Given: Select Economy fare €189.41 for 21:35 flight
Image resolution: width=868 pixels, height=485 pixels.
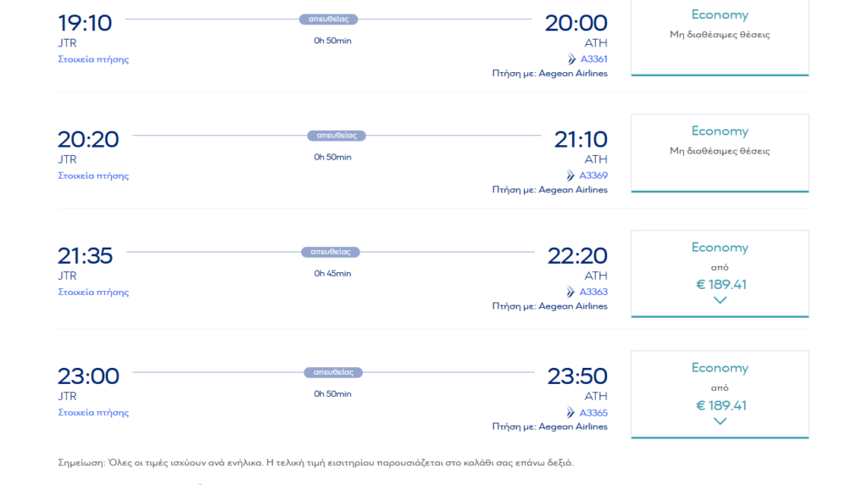Looking at the screenshot, I should (x=721, y=284).
